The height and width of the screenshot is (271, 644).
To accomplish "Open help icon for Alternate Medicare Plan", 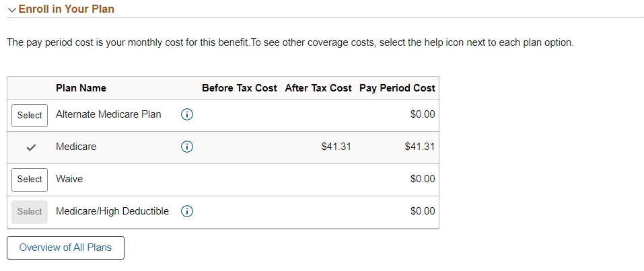I will click(x=188, y=115).
